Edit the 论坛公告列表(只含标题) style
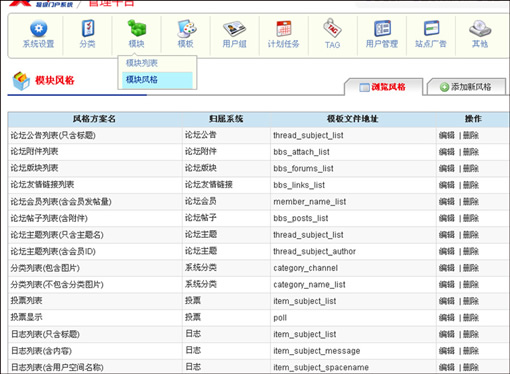This screenshot has width=510, height=374. pos(447,135)
